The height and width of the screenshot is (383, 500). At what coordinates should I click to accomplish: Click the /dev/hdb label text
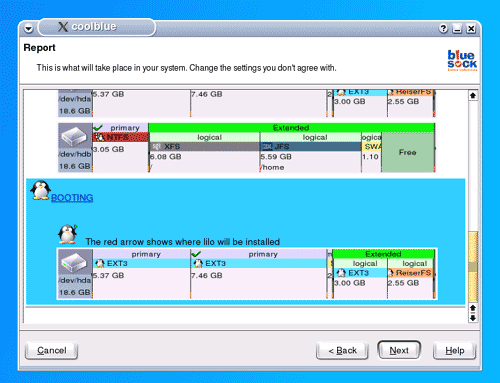75,154
